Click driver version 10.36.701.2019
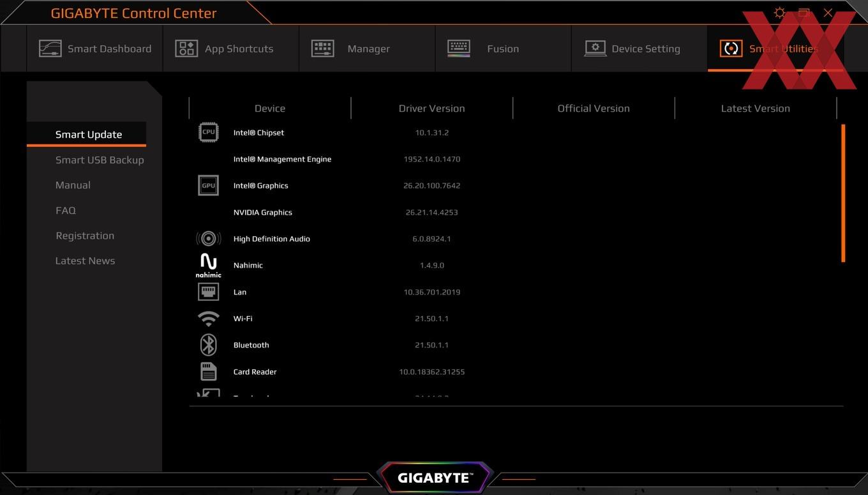 [x=432, y=292]
